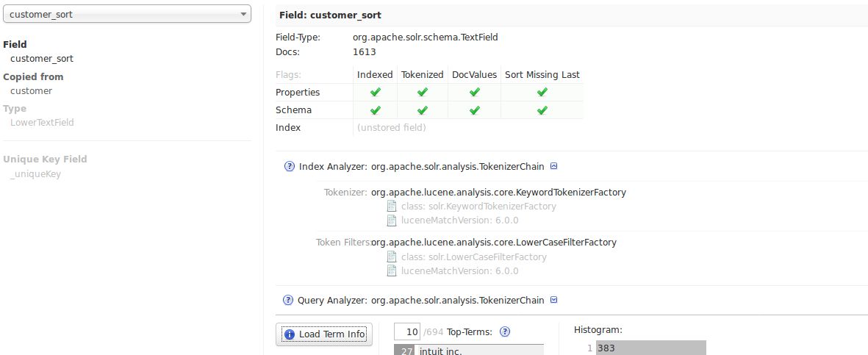
Task: Click the top-terms count input field
Action: click(407, 331)
